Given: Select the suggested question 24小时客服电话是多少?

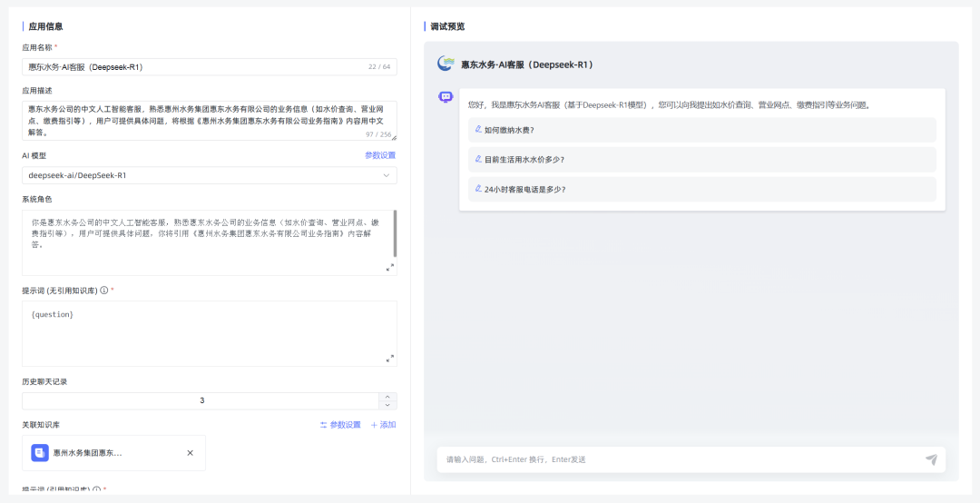Looking at the screenshot, I should coord(525,190).
